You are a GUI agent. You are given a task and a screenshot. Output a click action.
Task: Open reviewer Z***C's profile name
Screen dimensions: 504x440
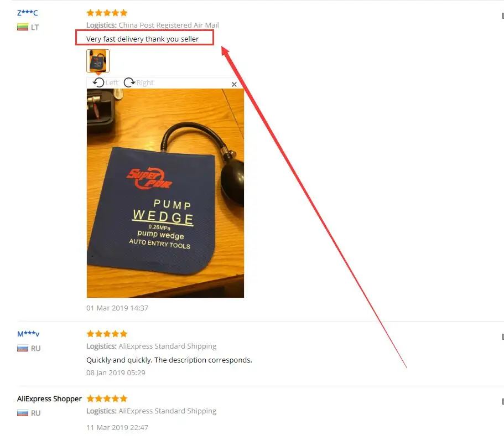tap(27, 13)
